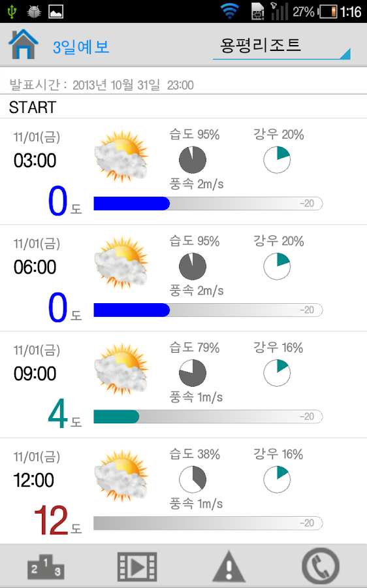Select the 3일예보 tab title
The width and height of the screenshot is (367, 588).
point(81,47)
